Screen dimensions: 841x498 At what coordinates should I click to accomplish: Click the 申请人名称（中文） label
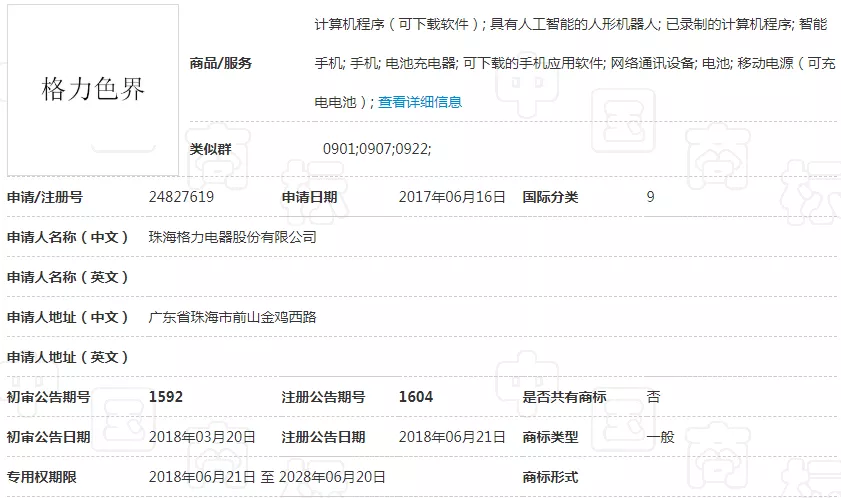(68, 237)
